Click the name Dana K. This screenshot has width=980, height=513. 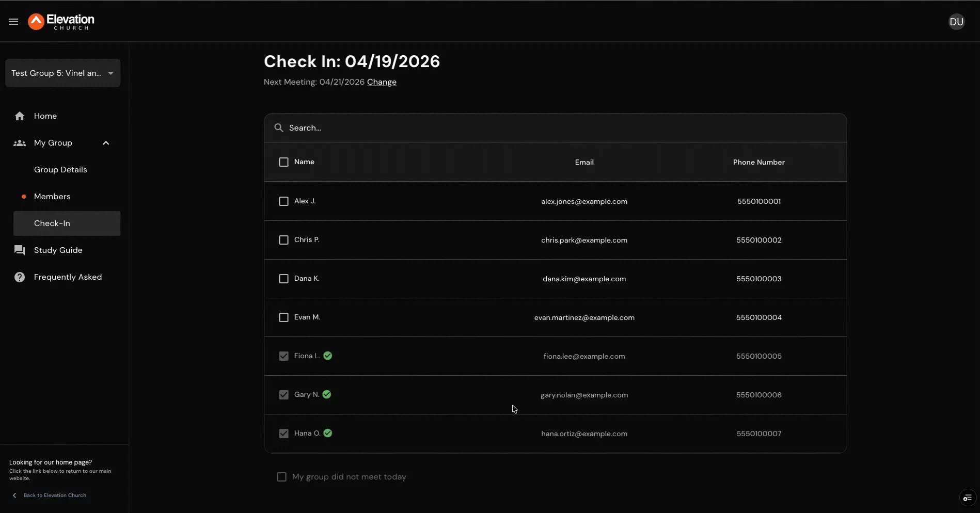pos(307,279)
